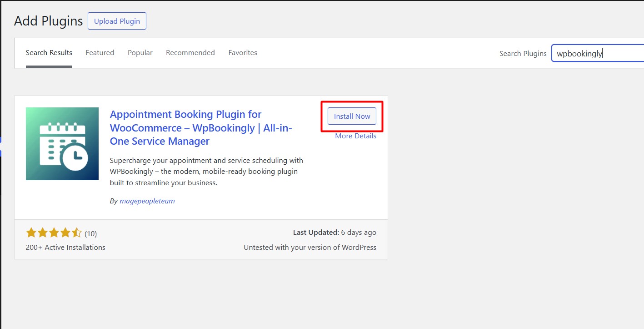Click the Search Plugins label
644x329 pixels.
pyautogui.click(x=523, y=54)
